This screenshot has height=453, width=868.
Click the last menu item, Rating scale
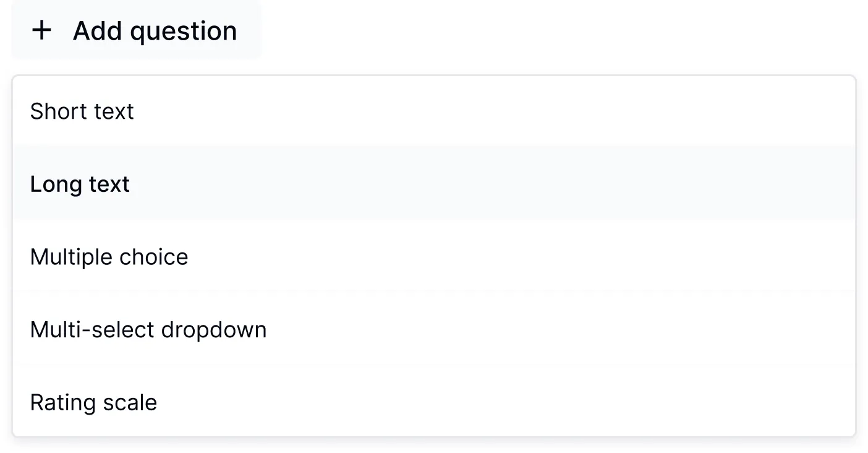pyautogui.click(x=94, y=403)
